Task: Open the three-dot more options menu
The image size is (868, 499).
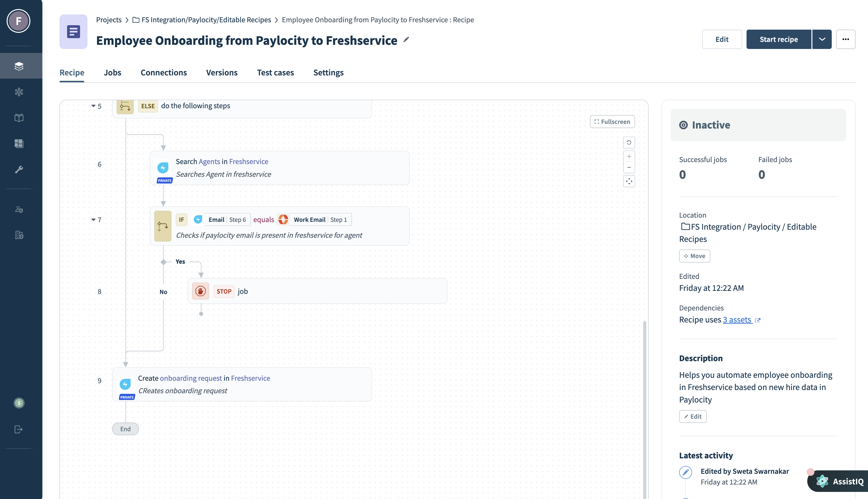Action: point(845,39)
